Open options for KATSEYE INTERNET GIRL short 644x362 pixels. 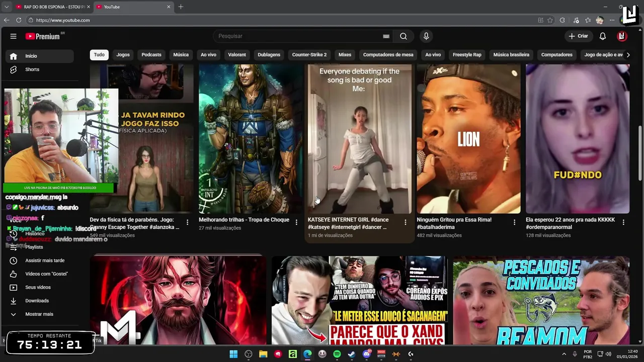406,222
